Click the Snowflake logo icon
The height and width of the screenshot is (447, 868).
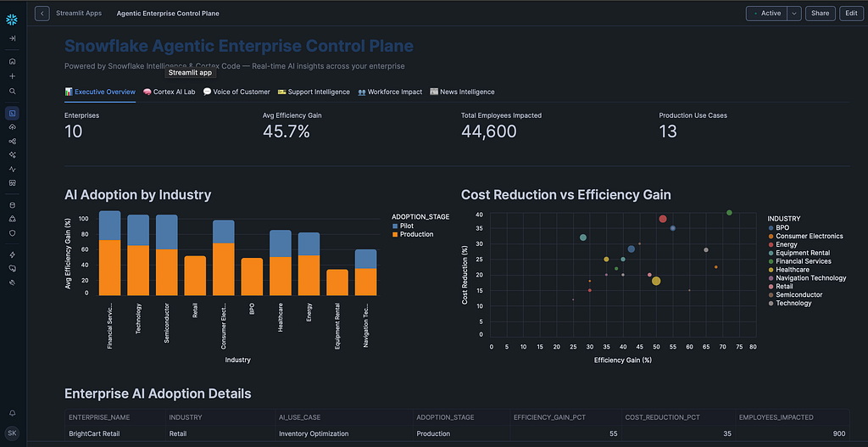[x=12, y=20]
